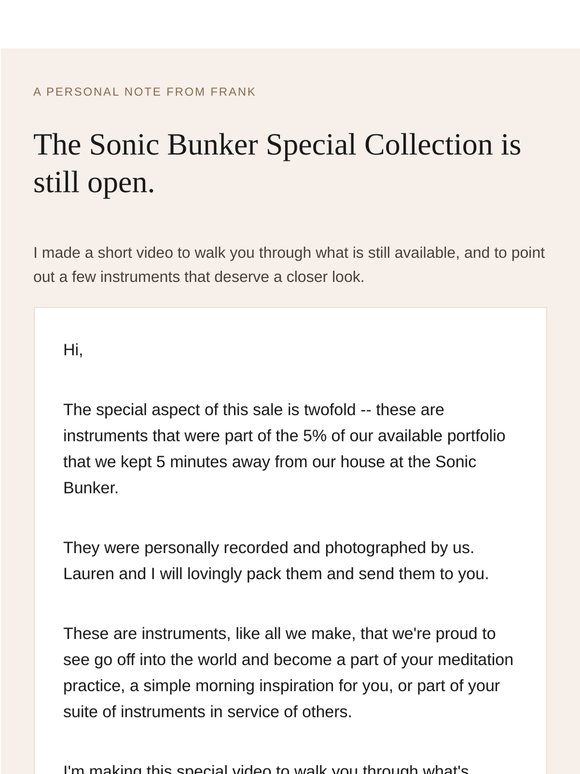Click the '5 minutes away from our house' line
This screenshot has height=774, width=580.
(270, 462)
